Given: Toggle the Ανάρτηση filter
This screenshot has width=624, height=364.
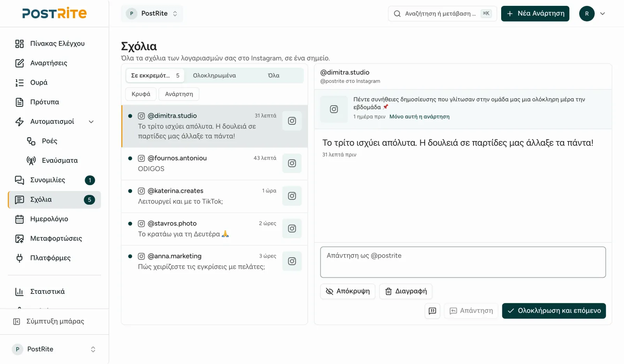Looking at the screenshot, I should [179, 94].
